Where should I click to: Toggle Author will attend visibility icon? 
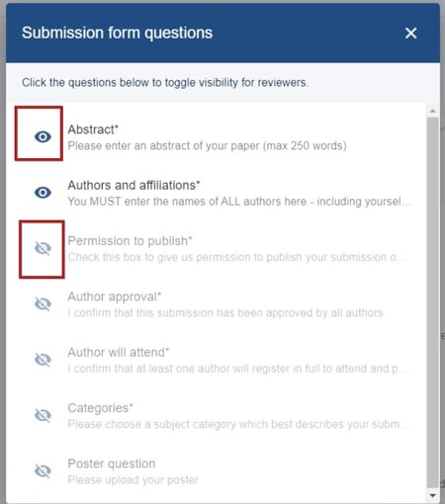(43, 360)
